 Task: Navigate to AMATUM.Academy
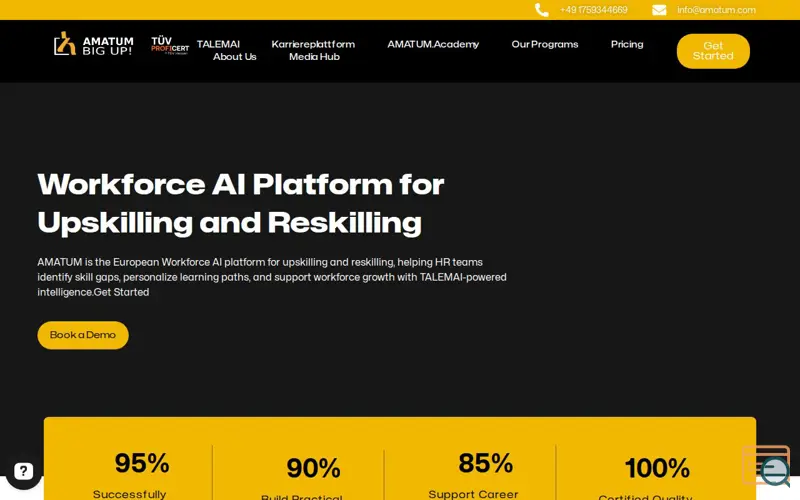pyautogui.click(x=433, y=44)
